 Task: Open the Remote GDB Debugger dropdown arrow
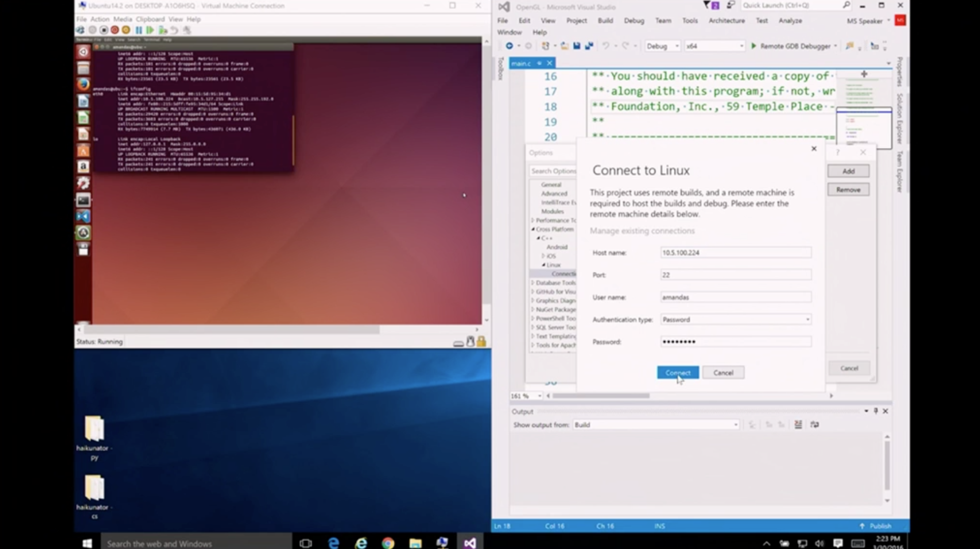835,46
